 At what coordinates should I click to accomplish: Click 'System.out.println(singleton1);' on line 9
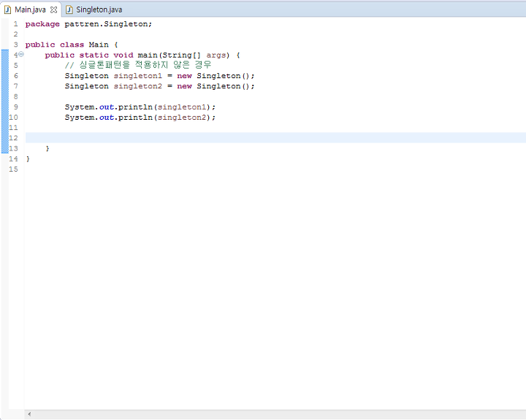click(140, 107)
